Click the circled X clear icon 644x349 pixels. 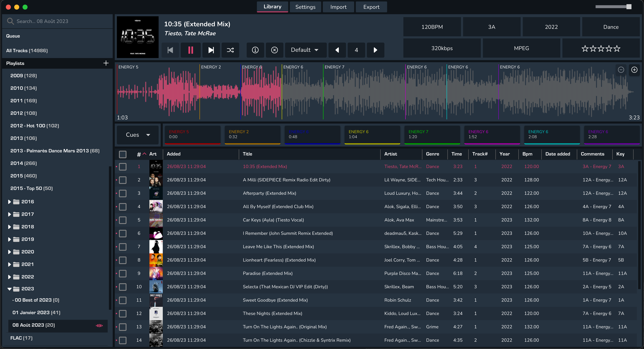pyautogui.click(x=274, y=50)
